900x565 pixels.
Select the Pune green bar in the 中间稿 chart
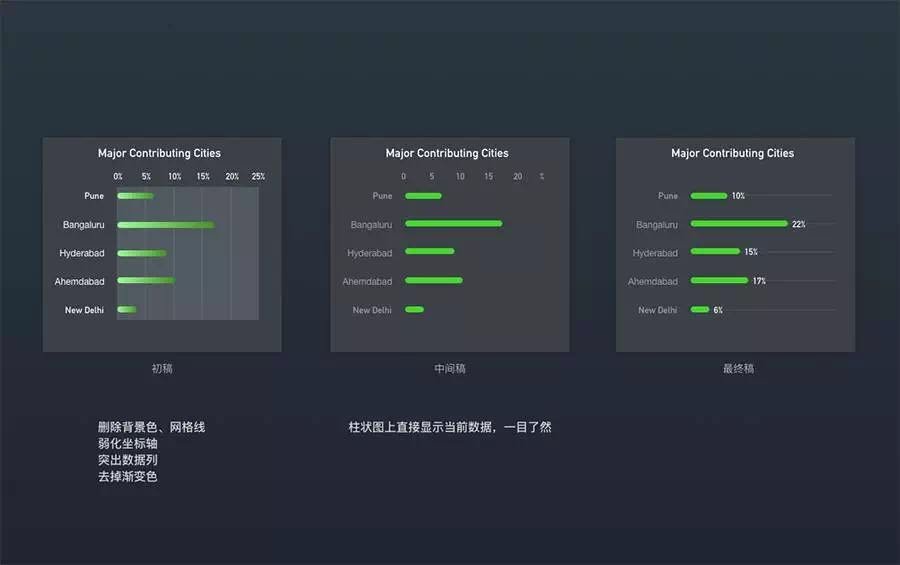[423, 196]
